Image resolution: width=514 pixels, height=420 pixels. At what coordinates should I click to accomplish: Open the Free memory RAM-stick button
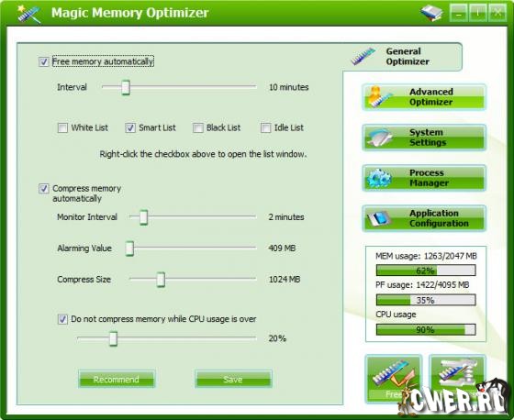pos(394,379)
